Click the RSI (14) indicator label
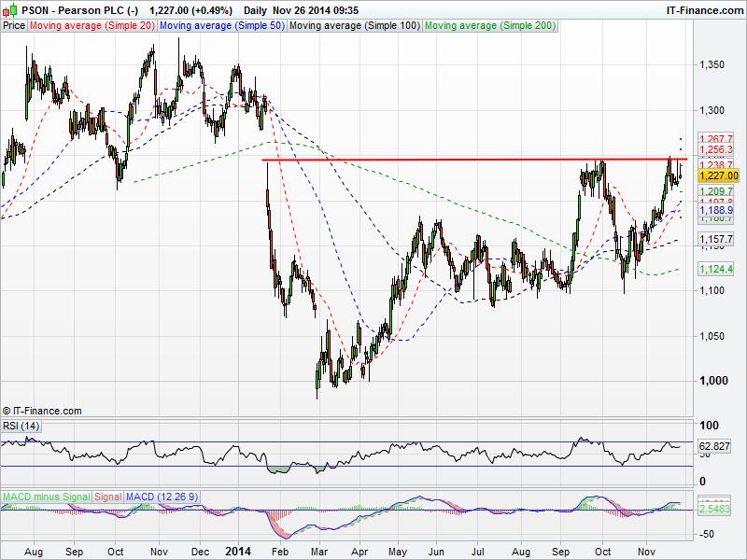This screenshot has height=560, width=747. [x=22, y=426]
